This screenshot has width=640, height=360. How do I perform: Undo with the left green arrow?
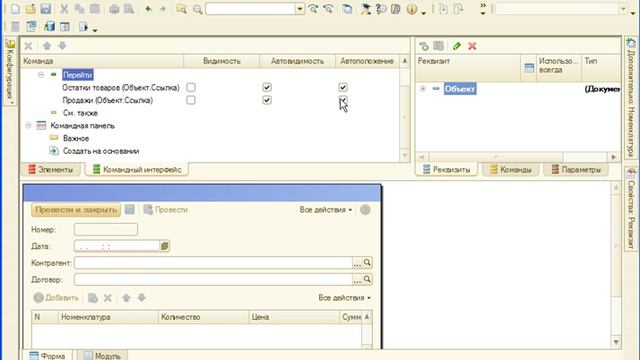(x=148, y=9)
